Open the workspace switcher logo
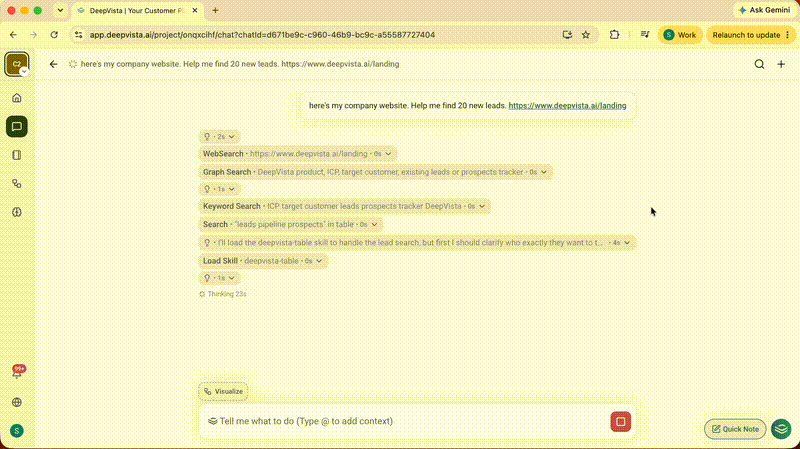 (17, 64)
